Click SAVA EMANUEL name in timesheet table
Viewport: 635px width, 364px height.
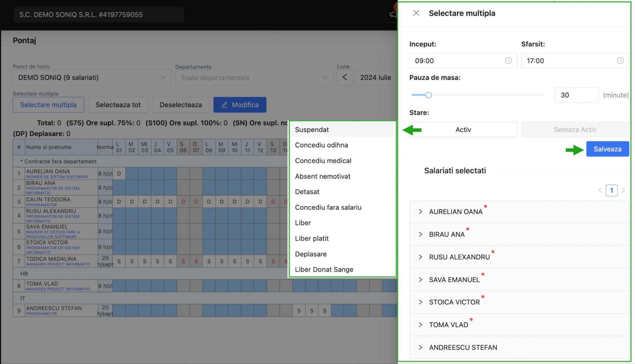[x=47, y=227]
